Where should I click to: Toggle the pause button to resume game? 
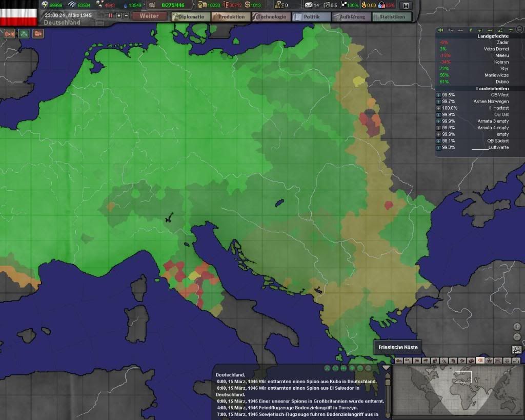110,15
